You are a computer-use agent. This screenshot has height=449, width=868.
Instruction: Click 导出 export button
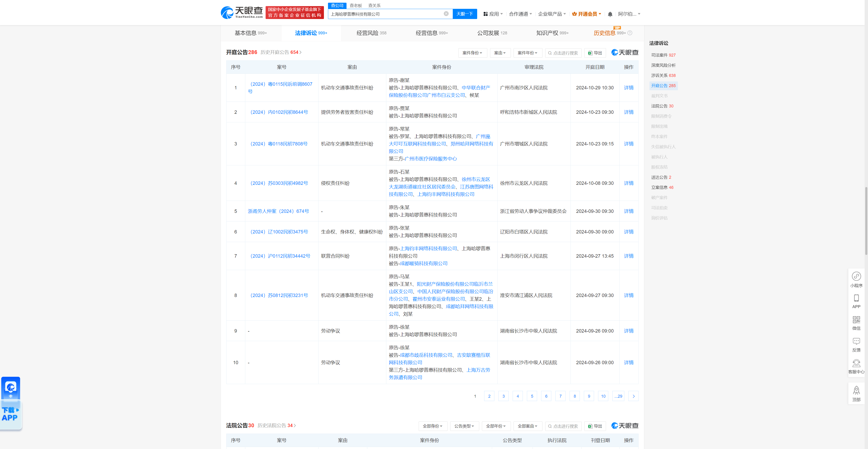tap(595, 53)
